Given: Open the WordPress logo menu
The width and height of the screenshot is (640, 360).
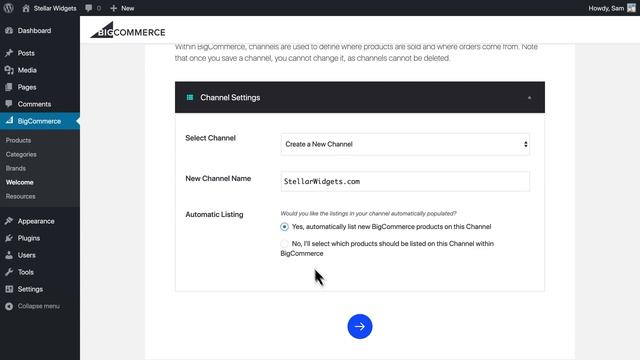Looking at the screenshot, I should 8,8.
